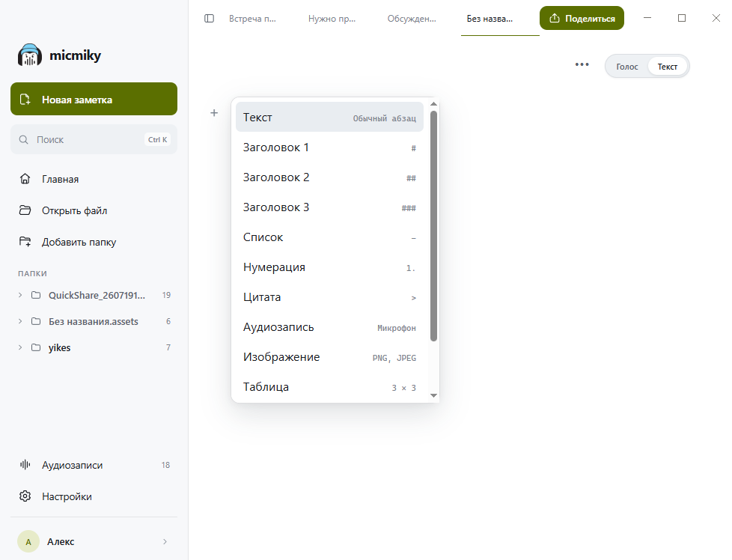Click the share icon inside Поделиться

(x=555, y=18)
